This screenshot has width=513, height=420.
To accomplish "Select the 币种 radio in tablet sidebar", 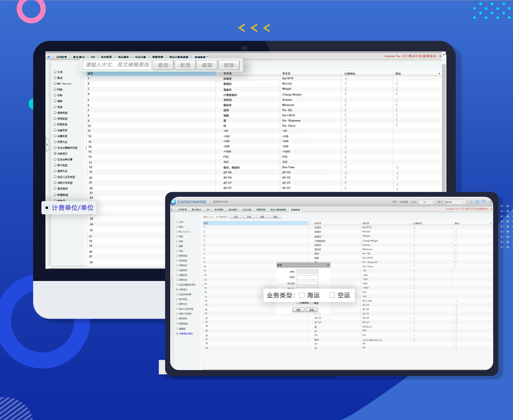I will 177,241.
